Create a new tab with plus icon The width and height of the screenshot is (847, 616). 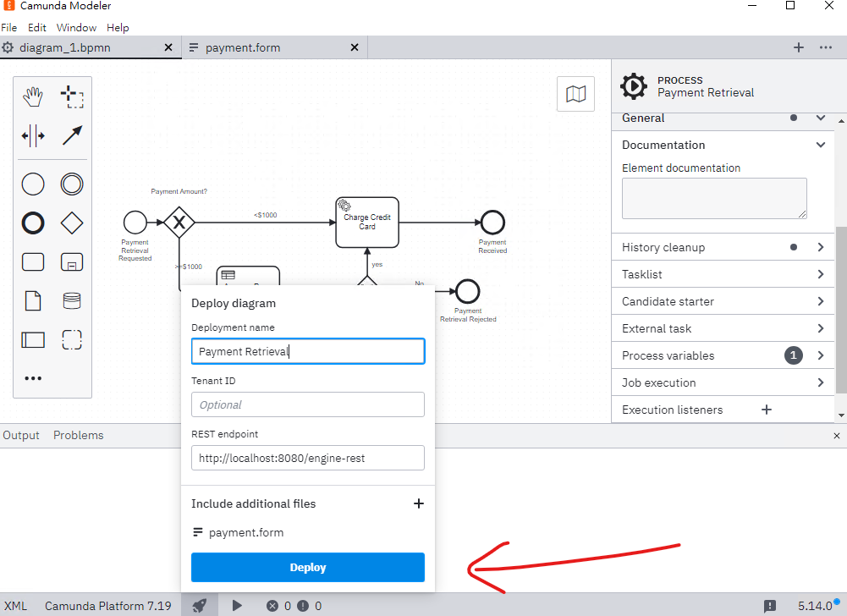(799, 47)
